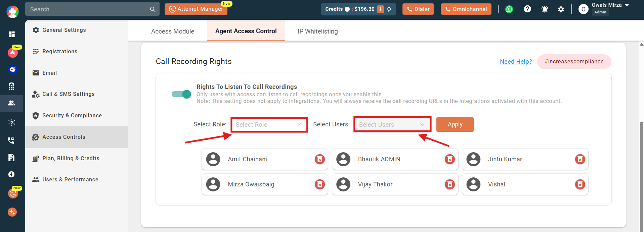Add credits with the plus icon
644x232 pixels.
pyautogui.click(x=380, y=9)
